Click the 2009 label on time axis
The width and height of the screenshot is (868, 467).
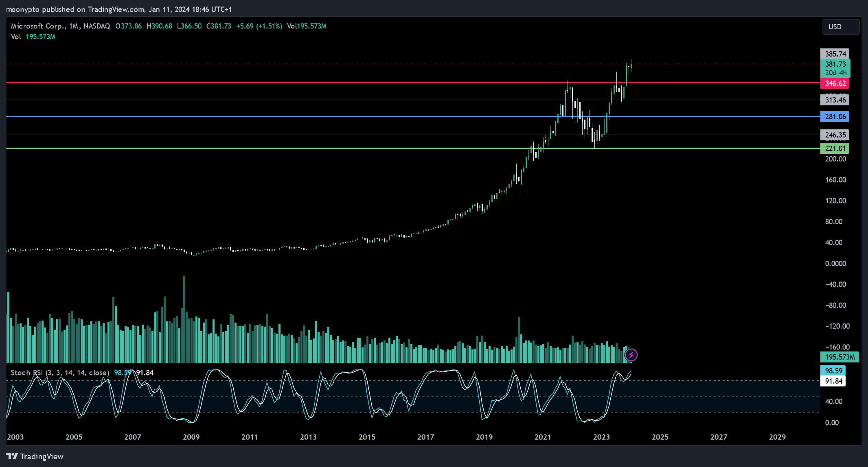coord(191,437)
